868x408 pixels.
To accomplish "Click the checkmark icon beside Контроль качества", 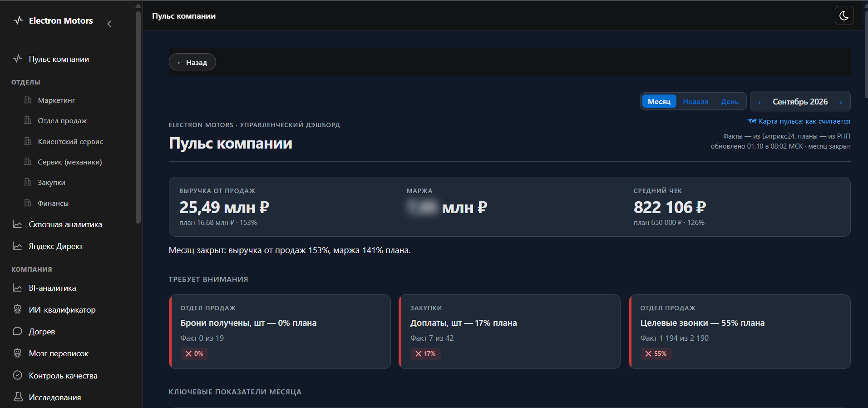I will tap(18, 375).
